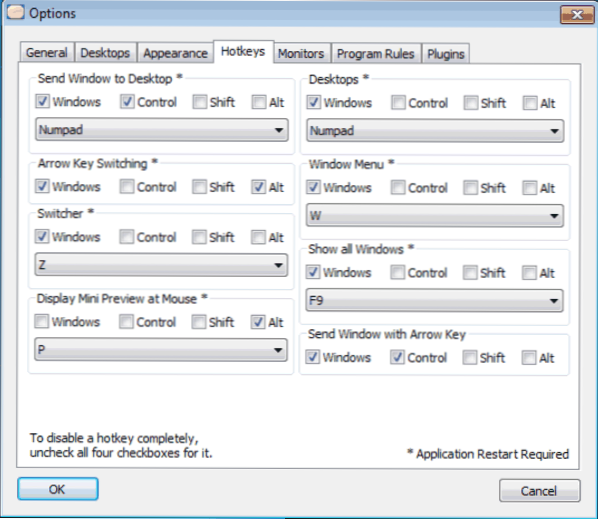598x519 pixels.
Task: Go to the Plugins tab
Action: [446, 54]
